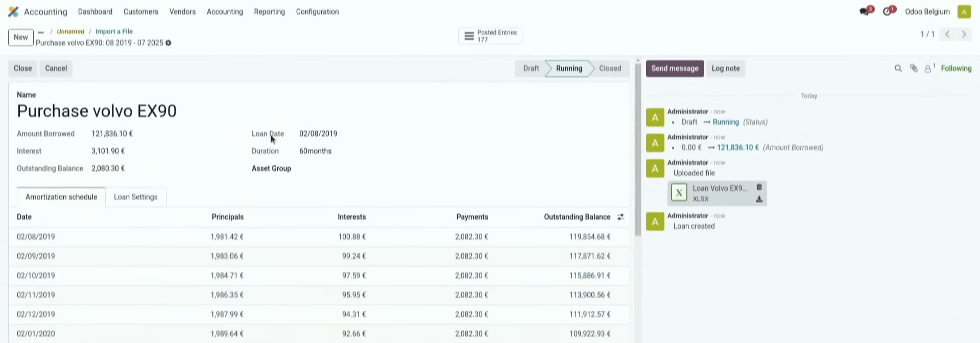Click Duration field 60 months

point(315,151)
